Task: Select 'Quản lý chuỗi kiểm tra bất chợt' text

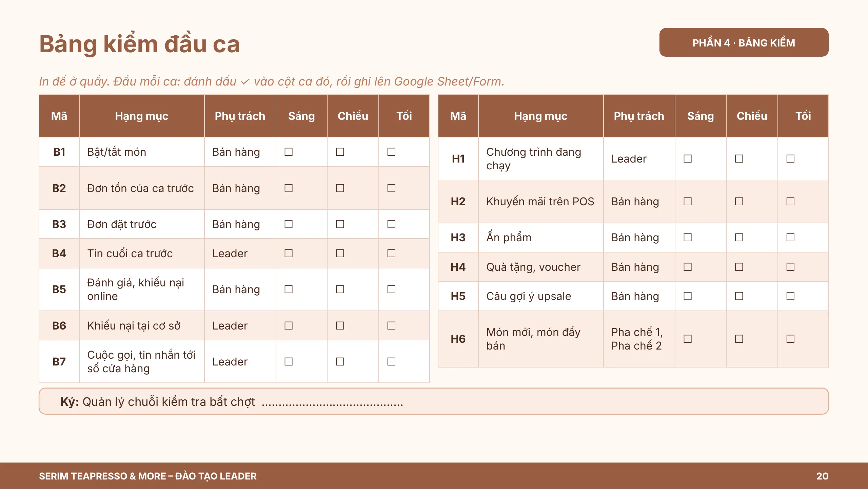Action: (169, 402)
